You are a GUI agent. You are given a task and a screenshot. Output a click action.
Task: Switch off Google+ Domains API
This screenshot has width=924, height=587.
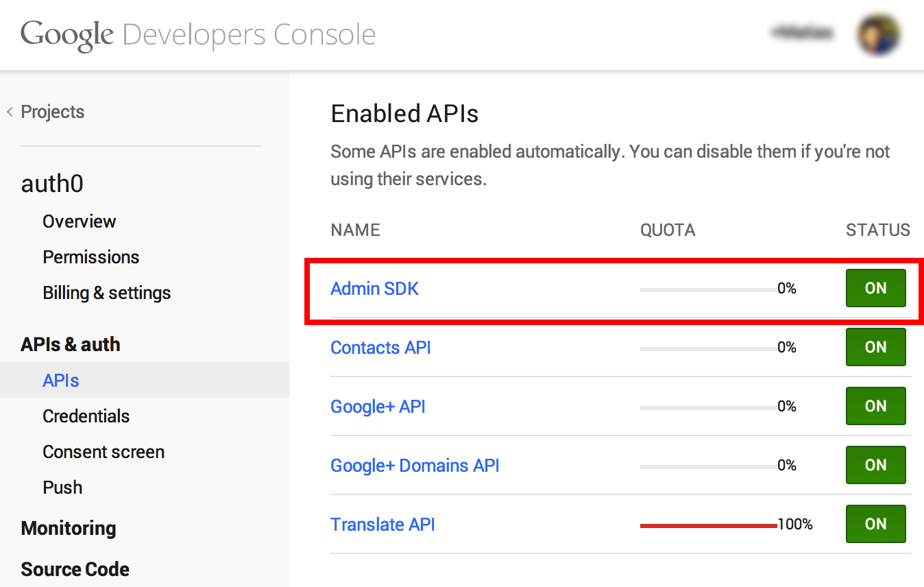[x=875, y=465]
